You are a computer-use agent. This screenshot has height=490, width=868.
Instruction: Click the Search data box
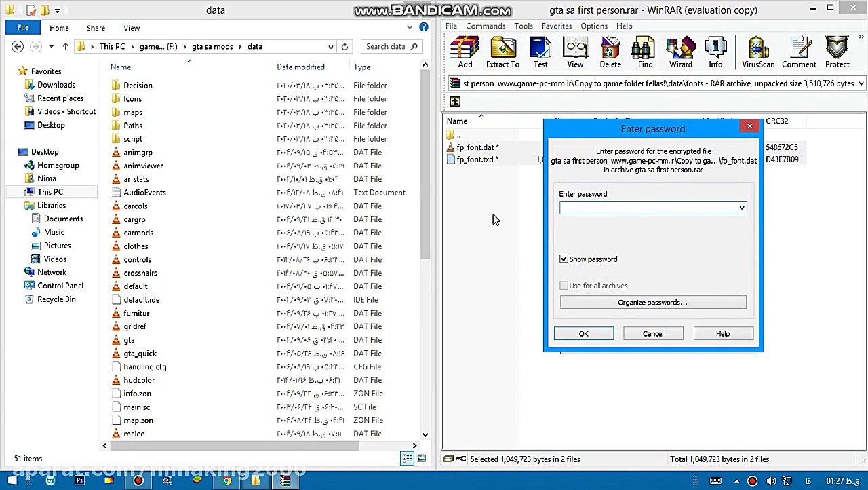392,46
